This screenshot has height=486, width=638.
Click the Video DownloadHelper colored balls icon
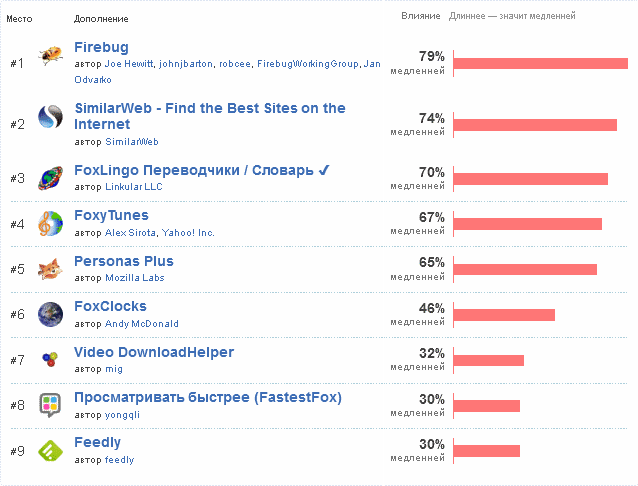(x=50, y=359)
